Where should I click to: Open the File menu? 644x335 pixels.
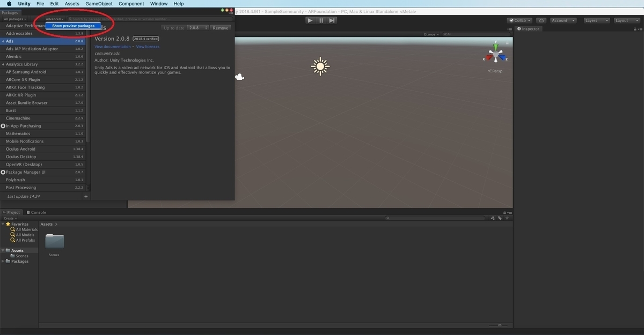click(40, 4)
